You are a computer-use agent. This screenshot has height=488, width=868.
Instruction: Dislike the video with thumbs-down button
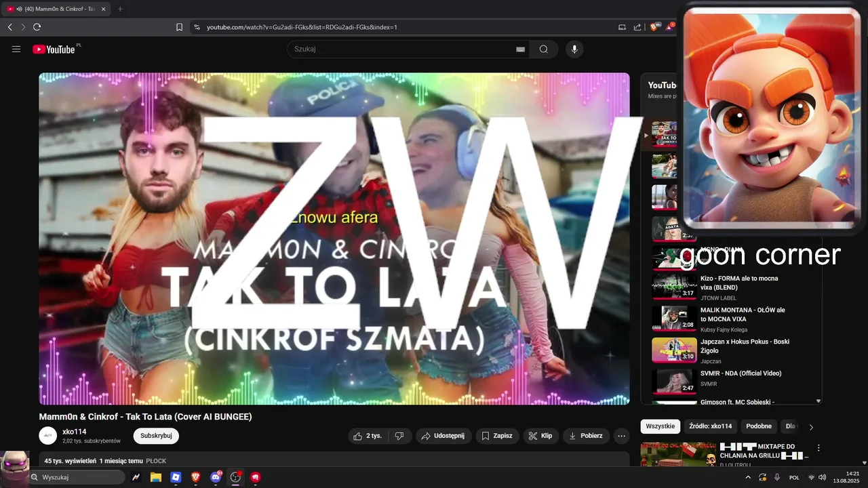(x=399, y=436)
